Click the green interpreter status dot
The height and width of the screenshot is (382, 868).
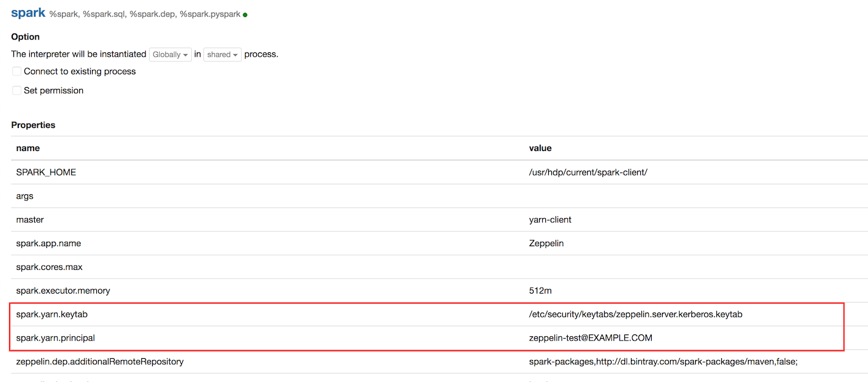point(245,15)
